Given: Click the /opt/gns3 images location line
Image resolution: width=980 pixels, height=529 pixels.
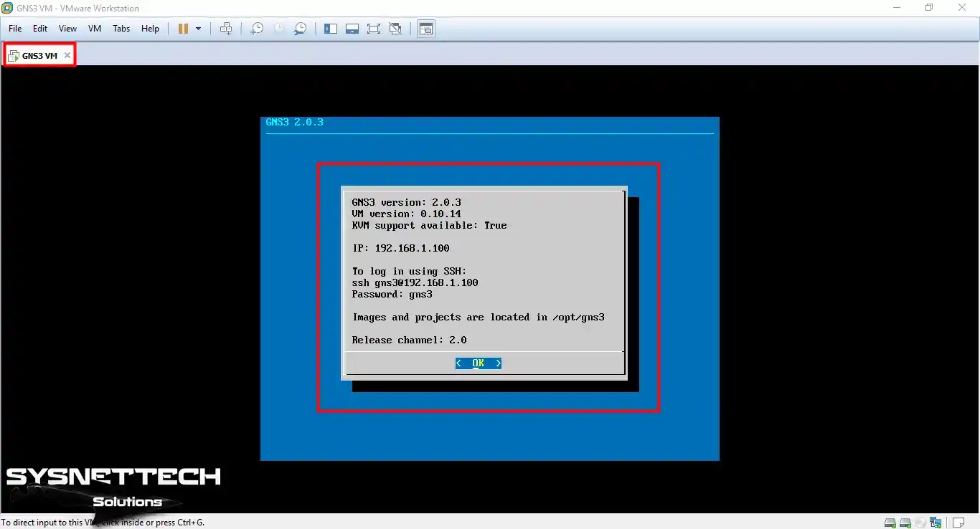Looking at the screenshot, I should (479, 317).
